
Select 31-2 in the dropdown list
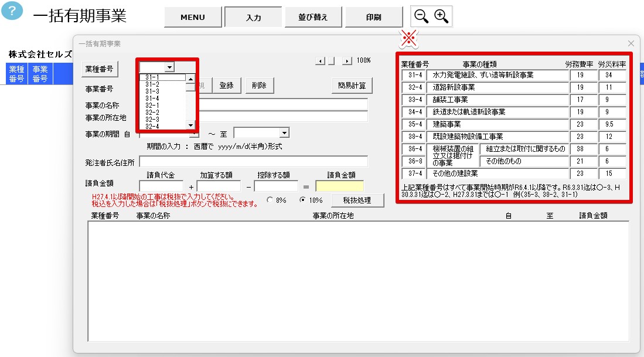162,84
